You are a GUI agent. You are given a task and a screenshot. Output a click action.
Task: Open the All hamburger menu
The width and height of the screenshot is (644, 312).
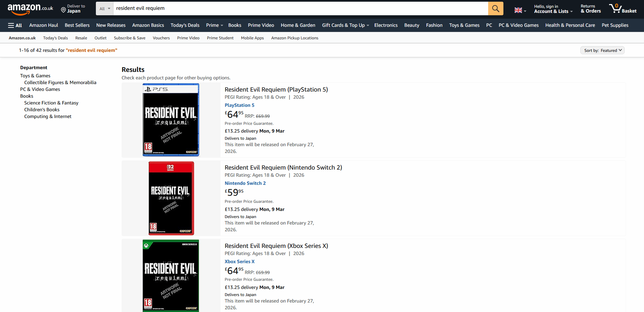tap(15, 25)
